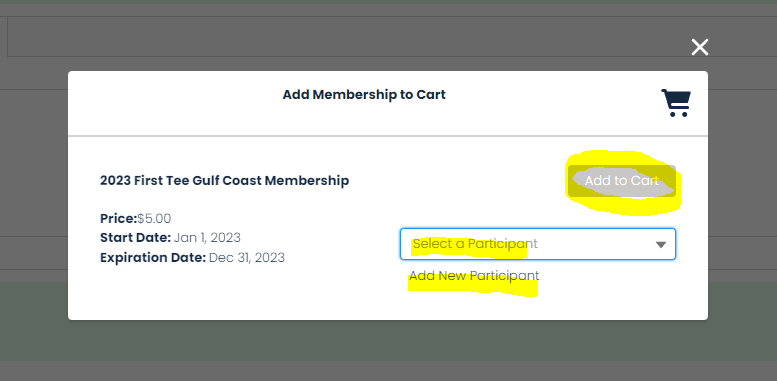Viewport: 777px width, 381px height.
Task: Click the Start Date label
Action: [x=135, y=238]
